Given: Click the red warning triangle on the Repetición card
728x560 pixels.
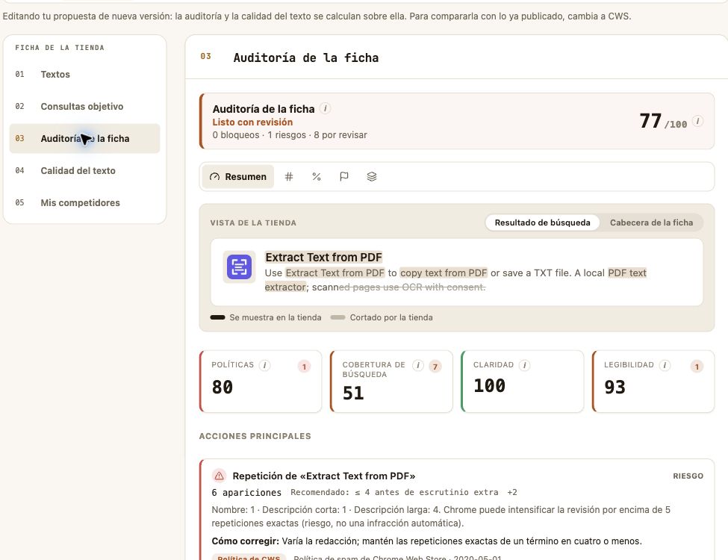Looking at the screenshot, I should click(219, 476).
